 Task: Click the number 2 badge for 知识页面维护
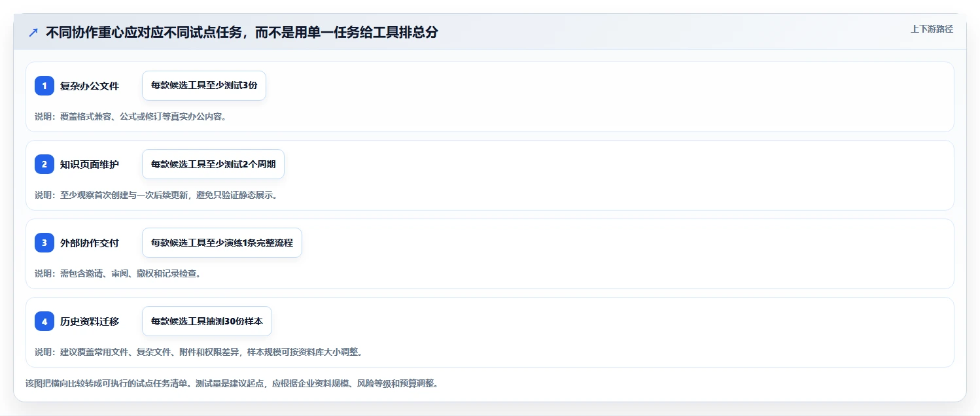point(44,164)
